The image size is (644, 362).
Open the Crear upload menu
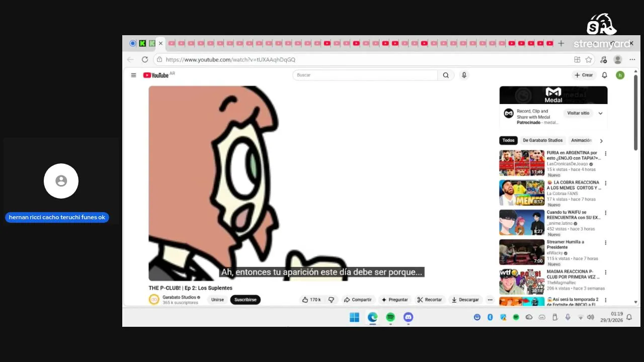(584, 75)
